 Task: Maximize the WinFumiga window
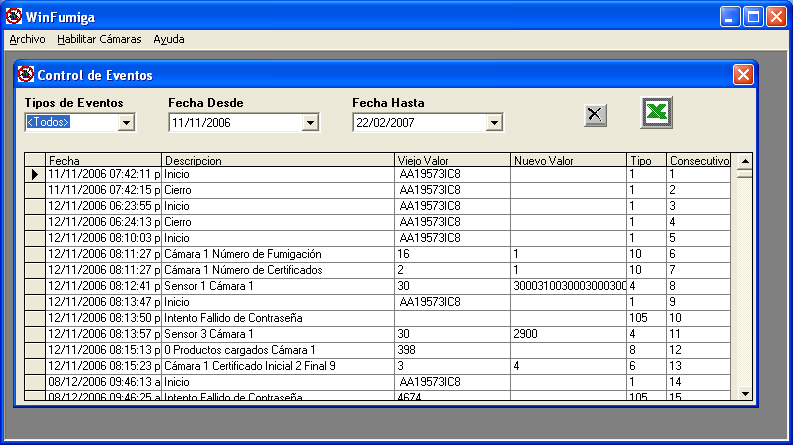pos(753,17)
